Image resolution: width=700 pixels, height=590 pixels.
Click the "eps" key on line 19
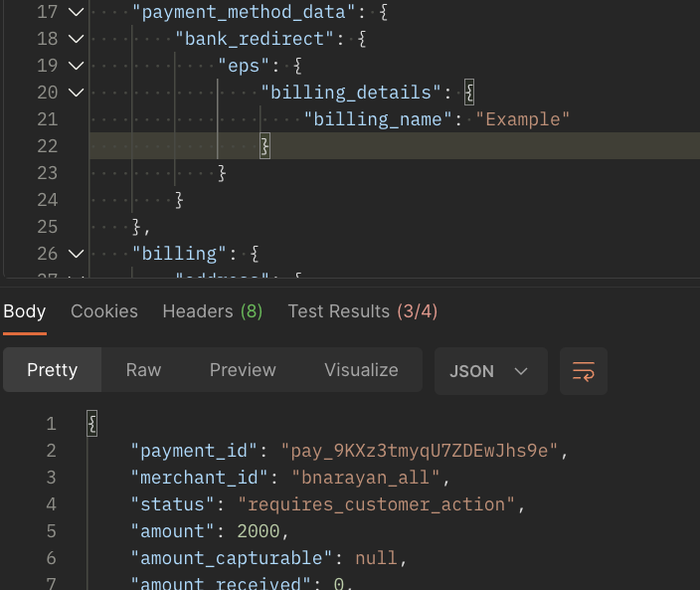pyautogui.click(x=244, y=66)
